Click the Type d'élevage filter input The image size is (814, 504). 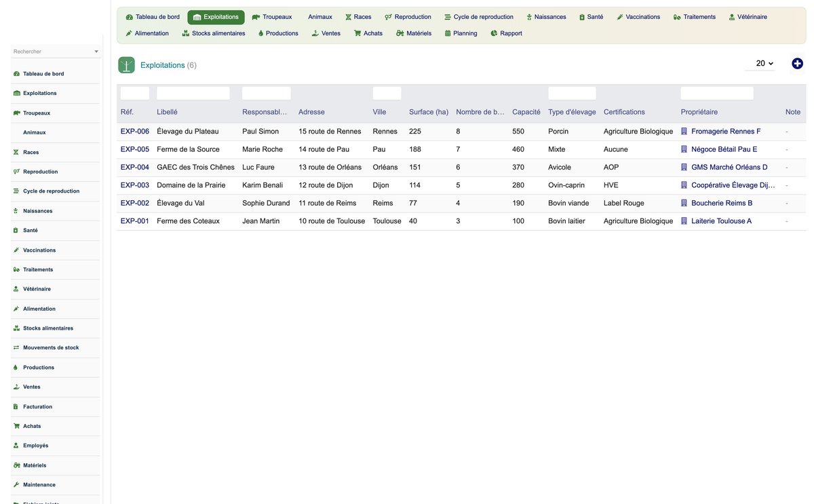(x=572, y=93)
